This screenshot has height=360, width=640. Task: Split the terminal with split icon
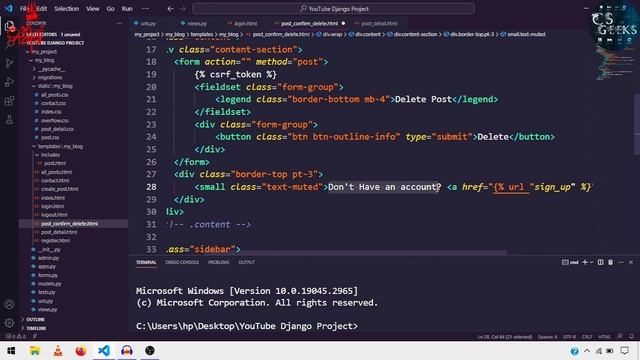[600, 262]
